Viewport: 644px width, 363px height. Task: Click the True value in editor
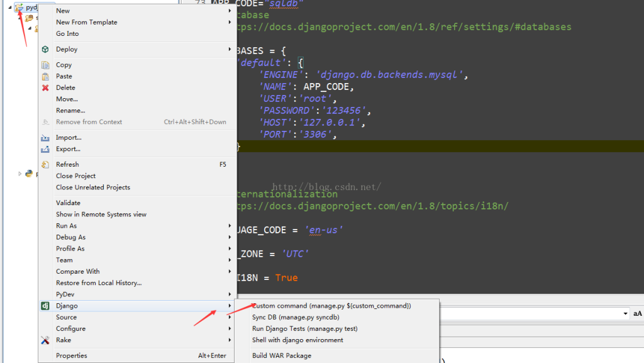286,278
